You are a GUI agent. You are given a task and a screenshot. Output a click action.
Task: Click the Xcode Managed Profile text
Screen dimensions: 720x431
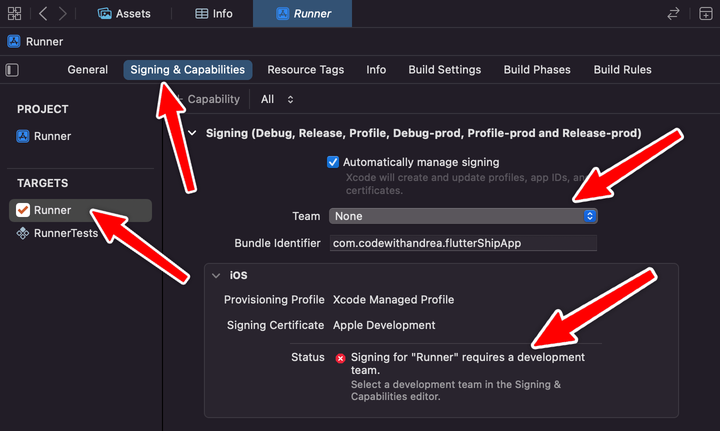[394, 300]
